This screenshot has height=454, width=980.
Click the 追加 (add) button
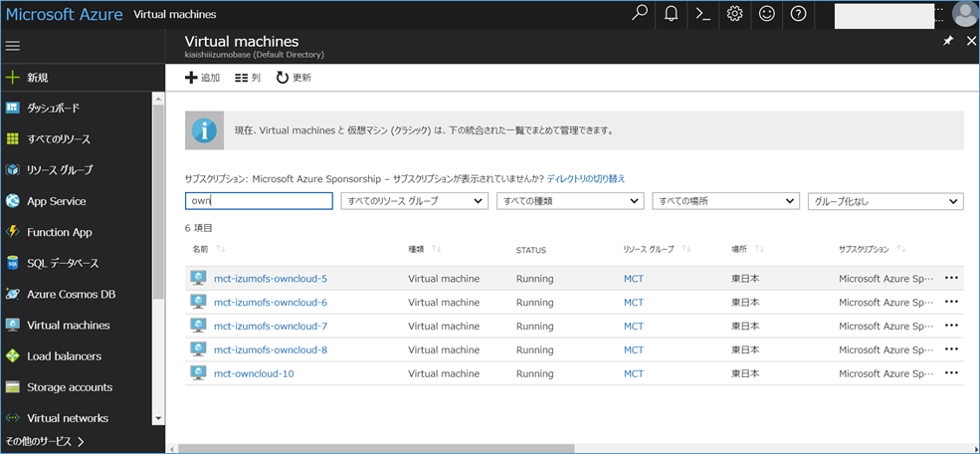tap(203, 78)
